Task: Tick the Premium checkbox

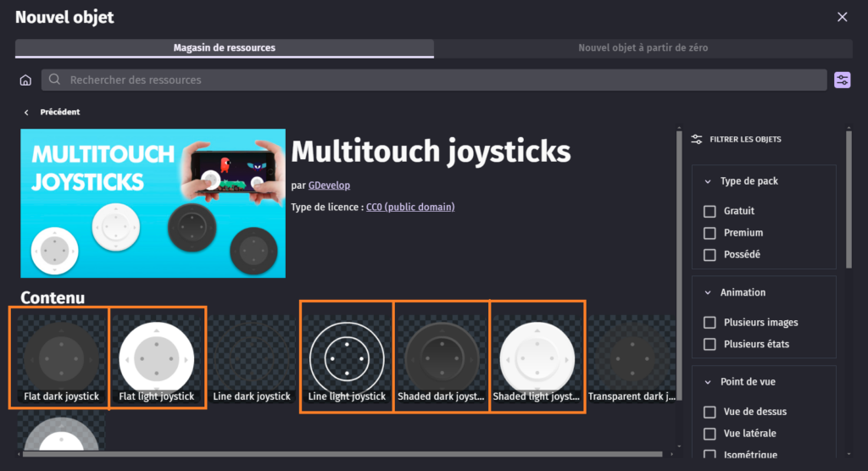Action: 710,233
